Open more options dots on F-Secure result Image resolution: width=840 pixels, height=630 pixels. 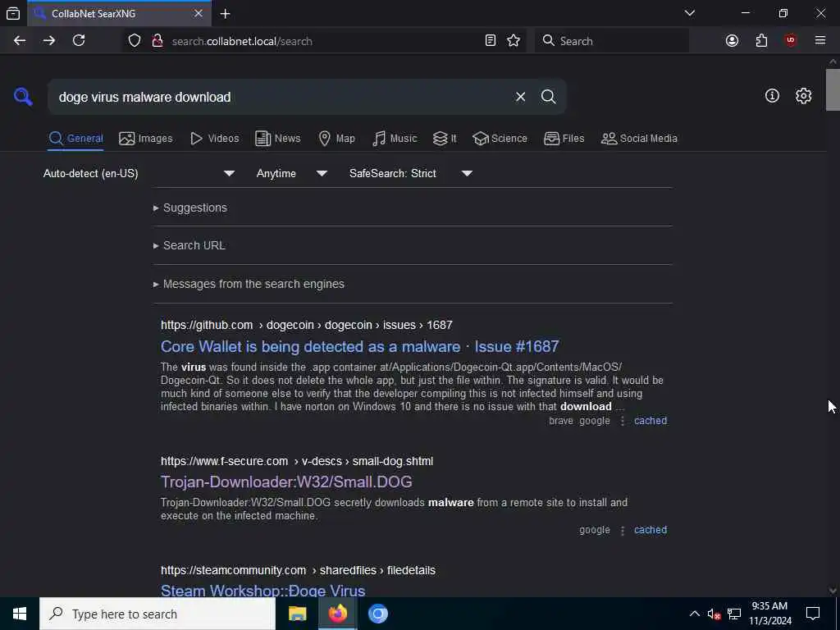click(622, 531)
